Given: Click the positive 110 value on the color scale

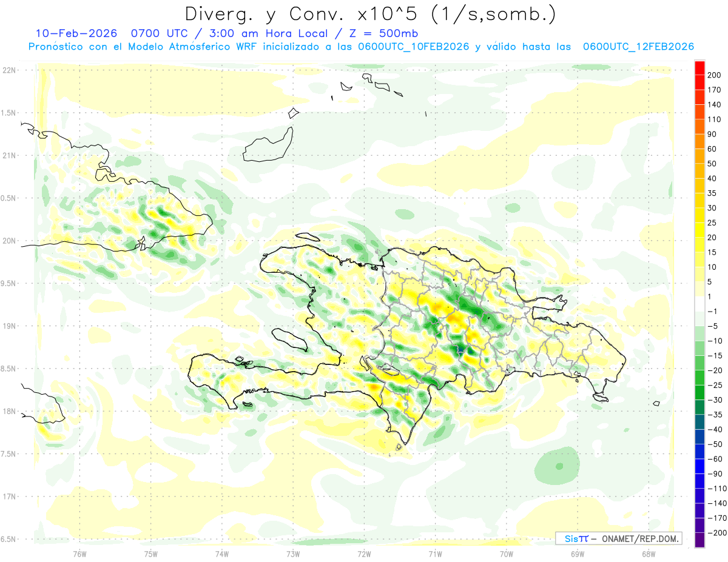Looking at the screenshot, I should click(x=715, y=119).
